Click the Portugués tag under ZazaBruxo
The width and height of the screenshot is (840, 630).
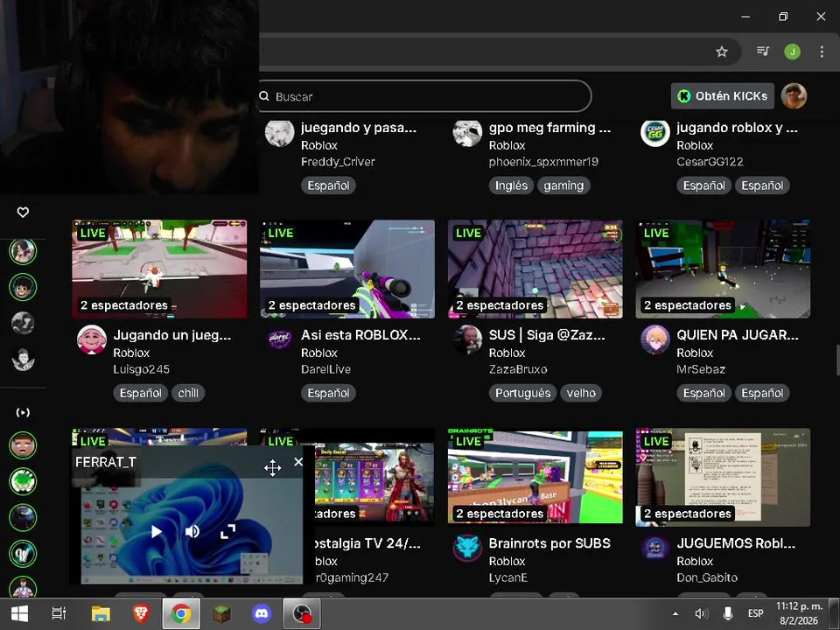523,393
